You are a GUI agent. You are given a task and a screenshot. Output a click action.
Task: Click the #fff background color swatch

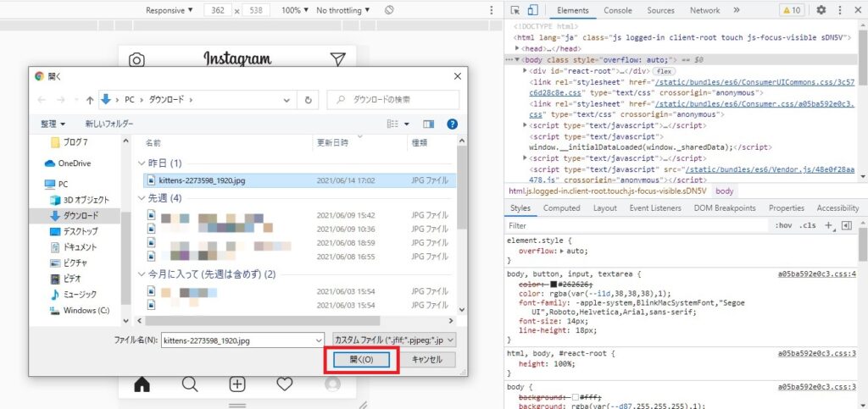(x=576, y=397)
